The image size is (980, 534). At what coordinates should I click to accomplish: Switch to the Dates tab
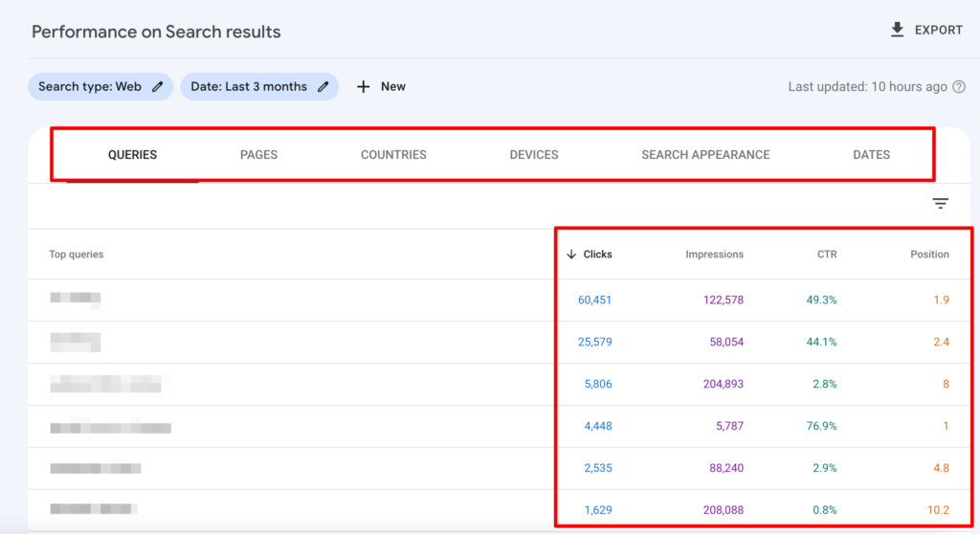(871, 155)
